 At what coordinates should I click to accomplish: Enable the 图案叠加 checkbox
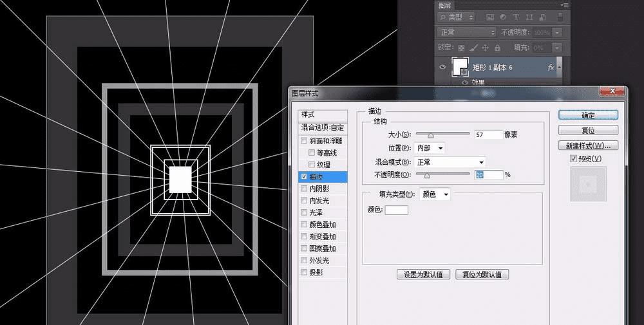point(304,248)
